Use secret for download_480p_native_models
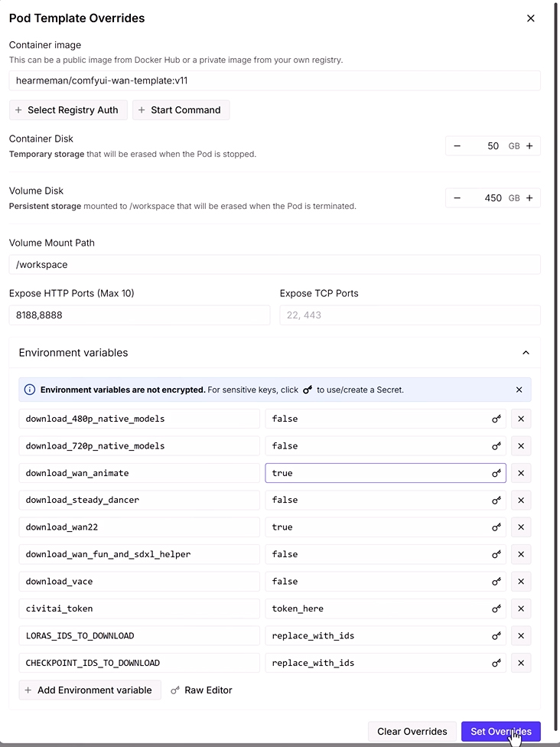This screenshot has width=560, height=747. tap(497, 419)
